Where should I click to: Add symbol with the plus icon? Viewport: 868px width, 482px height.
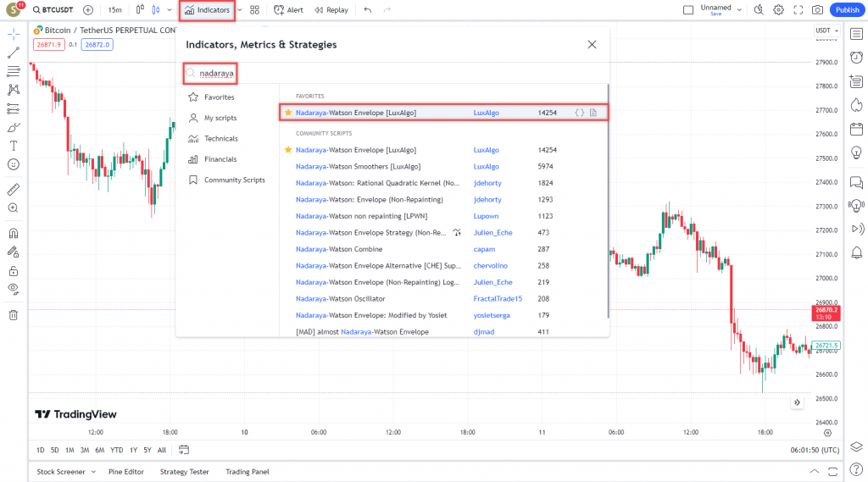tap(88, 10)
